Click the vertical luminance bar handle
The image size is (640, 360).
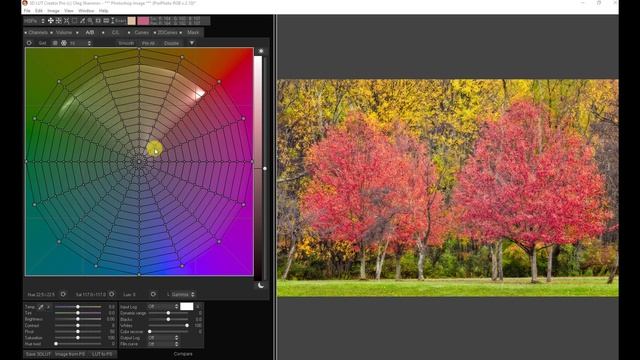tap(265, 168)
